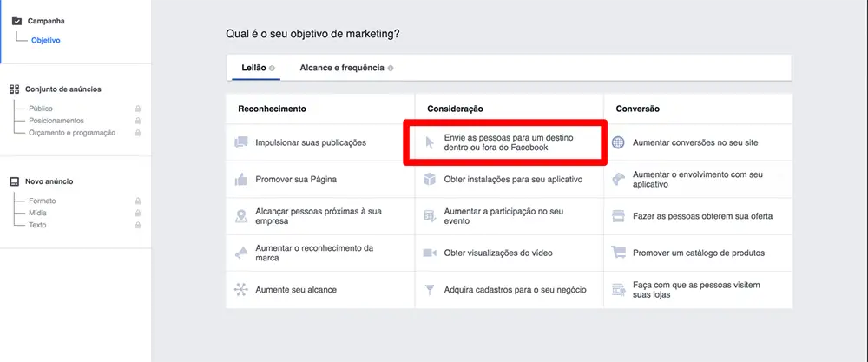The height and width of the screenshot is (362, 868).
Task: Click the thumbs-up Promover sua Página icon
Action: (241, 180)
